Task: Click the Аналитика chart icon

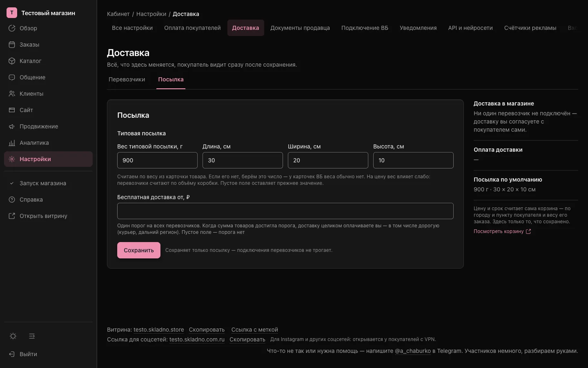Action: click(x=12, y=143)
